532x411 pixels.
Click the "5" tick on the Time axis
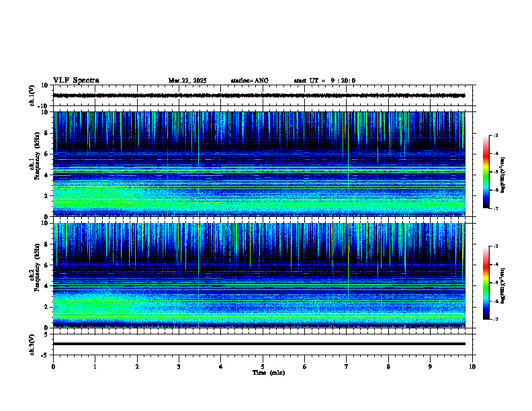[263, 367]
